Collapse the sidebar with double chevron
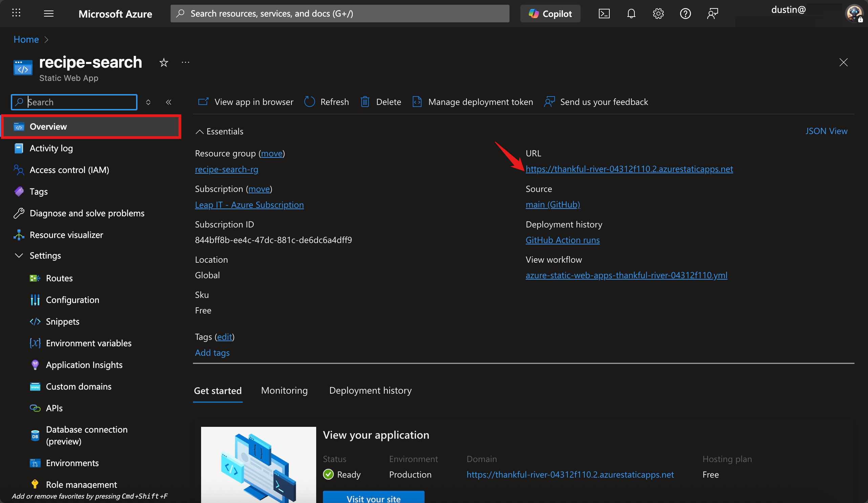The image size is (868, 503). click(x=169, y=102)
